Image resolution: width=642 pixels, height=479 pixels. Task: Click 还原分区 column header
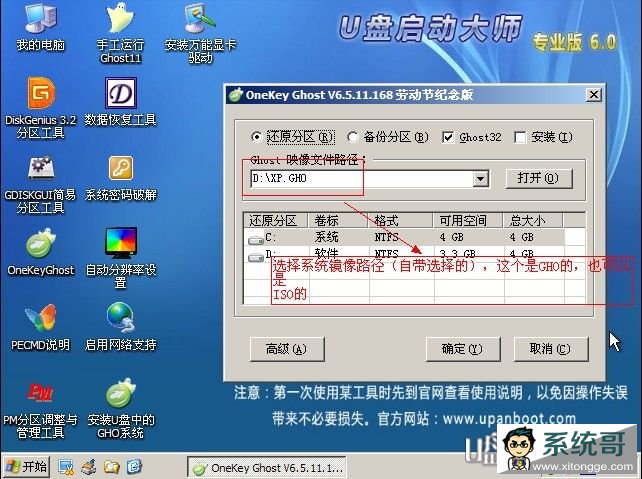pos(276,221)
